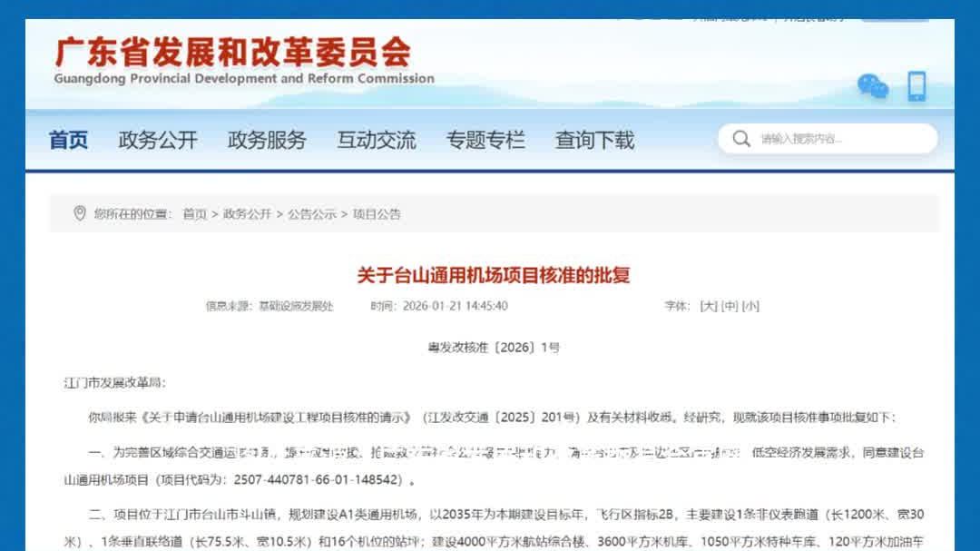This screenshot has height=551, width=980.
Task: Open the mobile phone version icon
Action: point(916,86)
